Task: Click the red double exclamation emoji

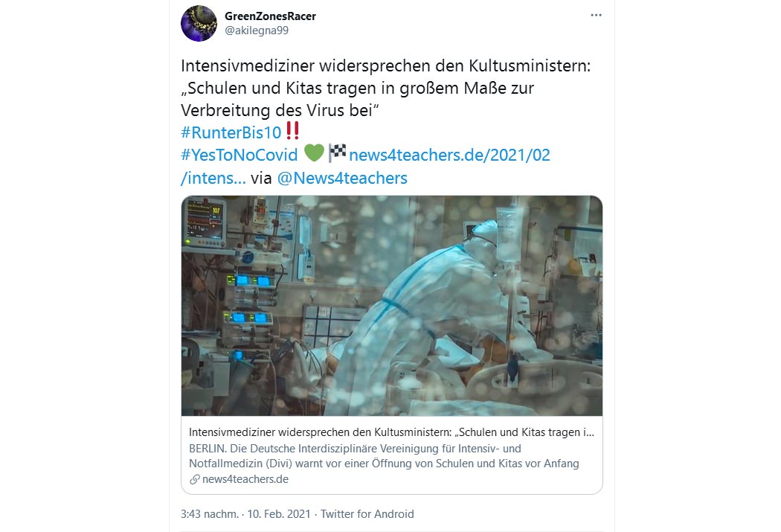Action: (x=292, y=130)
